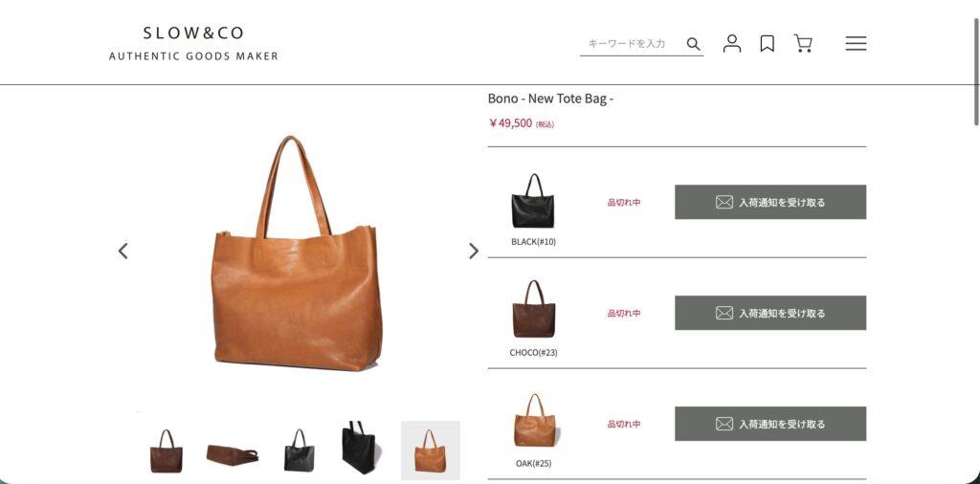Screen dimensions: 980x484
Task: Select the black bag front thumbnail
Action: (300, 451)
